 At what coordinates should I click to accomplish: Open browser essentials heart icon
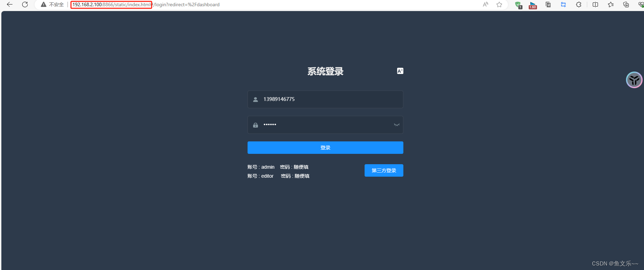[x=641, y=4]
